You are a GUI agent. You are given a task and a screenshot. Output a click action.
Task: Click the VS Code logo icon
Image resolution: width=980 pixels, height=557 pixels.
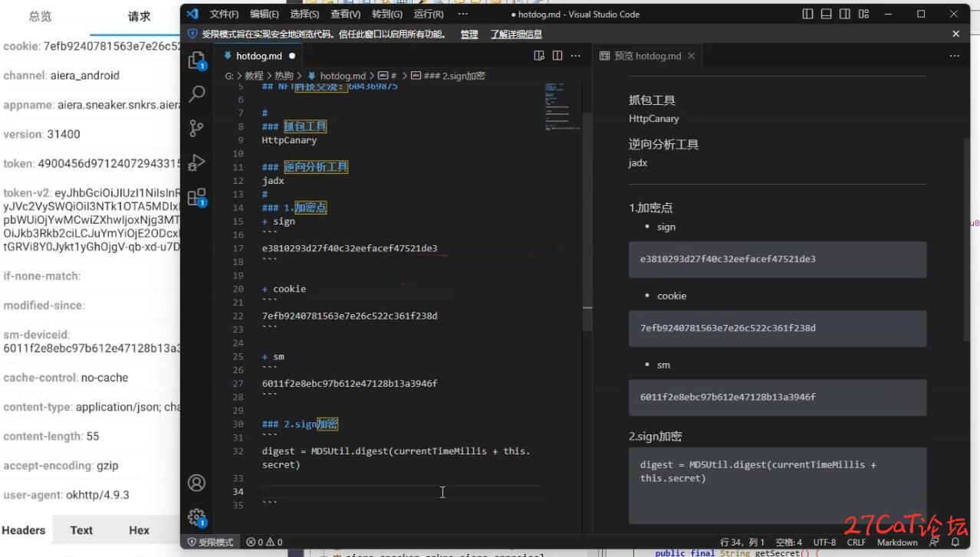(x=192, y=14)
